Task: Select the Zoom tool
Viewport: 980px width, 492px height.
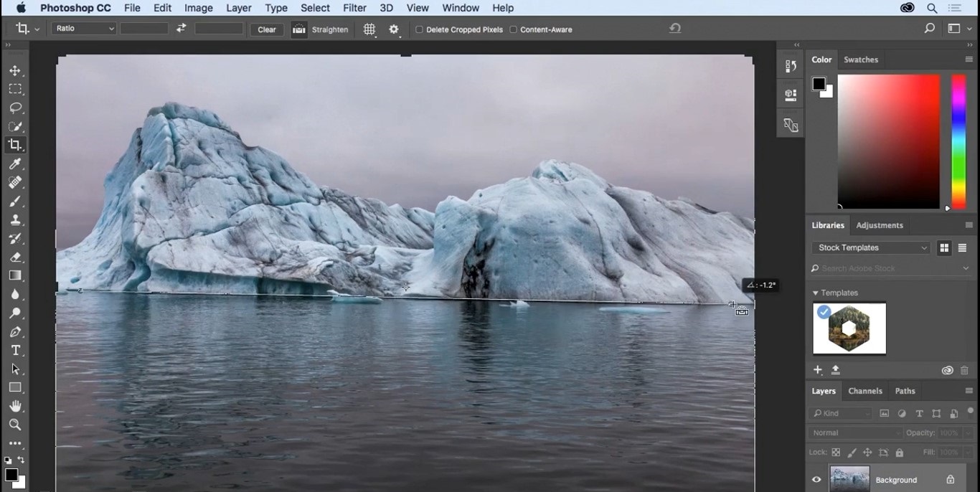Action: point(15,425)
